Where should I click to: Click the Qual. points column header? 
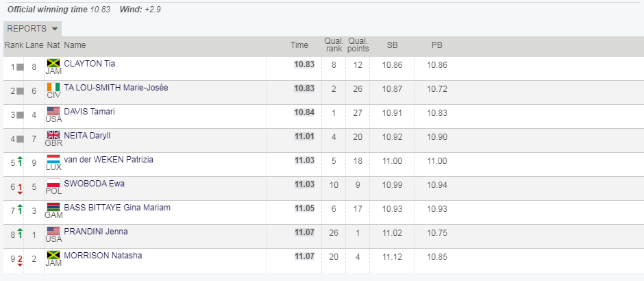tap(358, 45)
